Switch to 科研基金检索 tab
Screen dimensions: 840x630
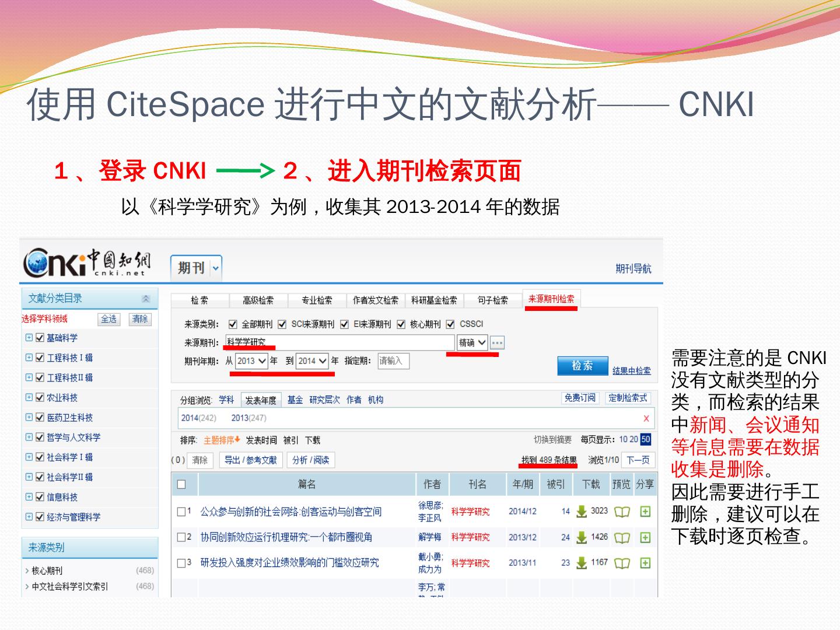(434, 300)
